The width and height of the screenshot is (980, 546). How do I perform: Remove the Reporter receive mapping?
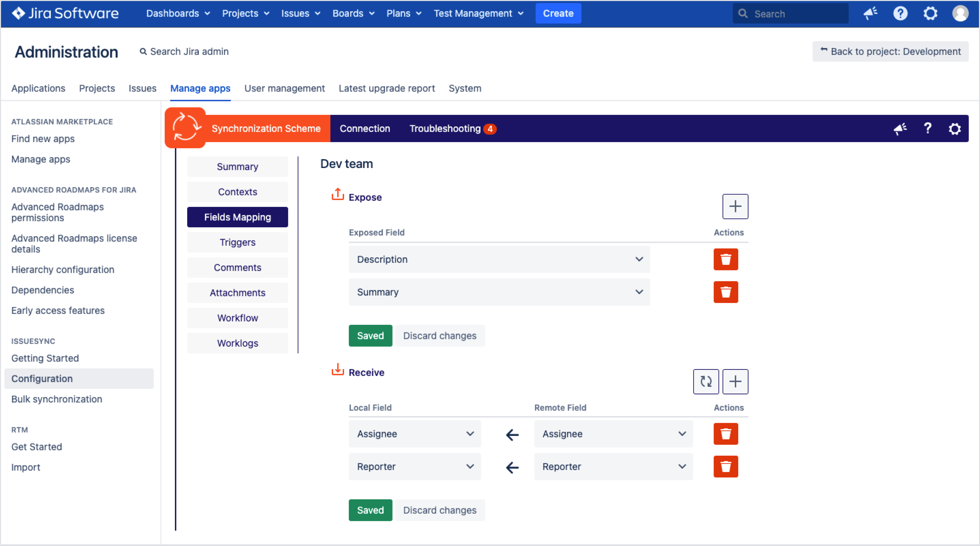(726, 467)
